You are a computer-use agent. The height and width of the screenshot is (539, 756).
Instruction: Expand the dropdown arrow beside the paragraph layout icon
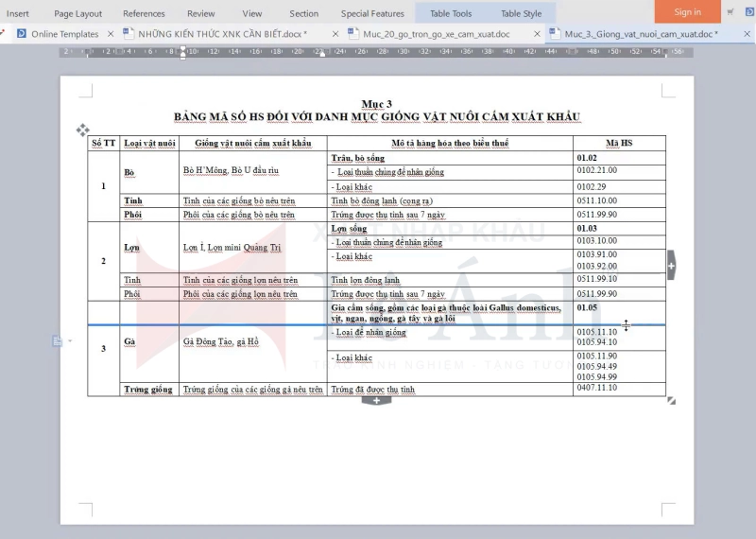pyautogui.click(x=69, y=340)
